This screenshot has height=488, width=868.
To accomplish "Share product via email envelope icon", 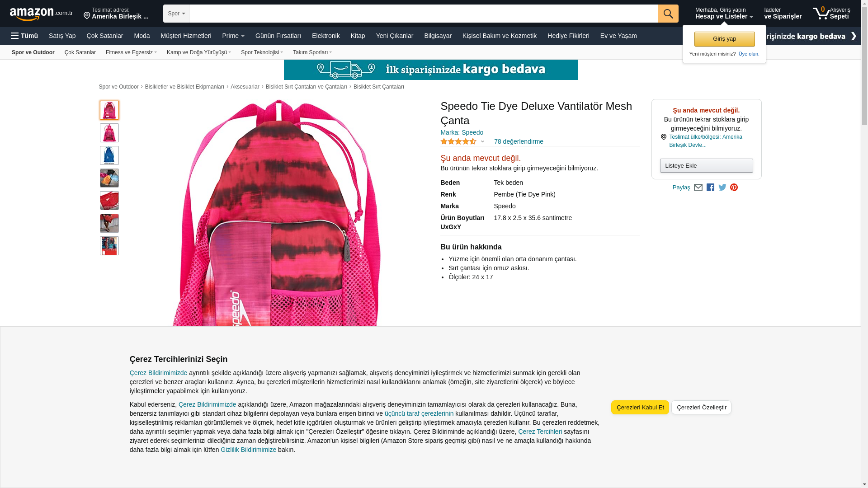I will tap(698, 188).
